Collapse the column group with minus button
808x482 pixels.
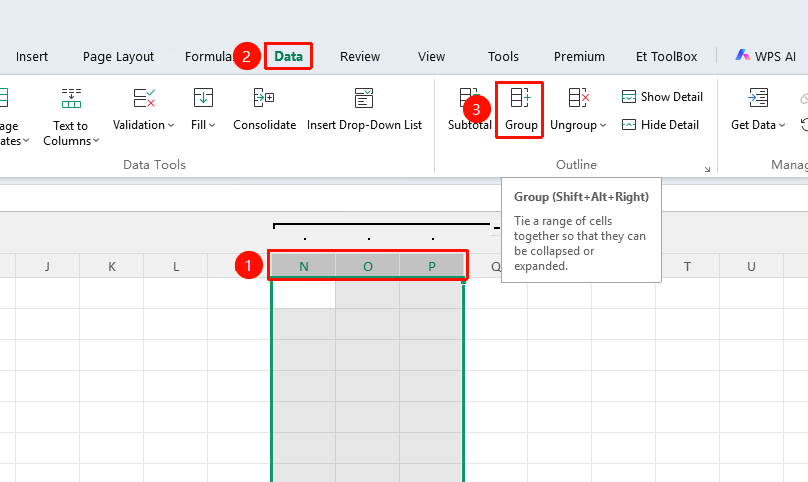click(497, 227)
